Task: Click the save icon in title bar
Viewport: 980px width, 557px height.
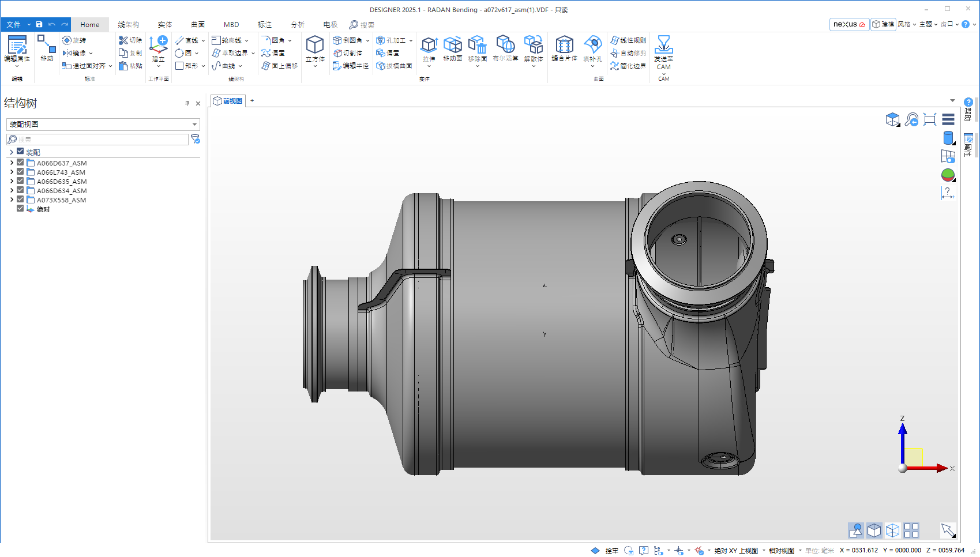Action: click(x=39, y=24)
